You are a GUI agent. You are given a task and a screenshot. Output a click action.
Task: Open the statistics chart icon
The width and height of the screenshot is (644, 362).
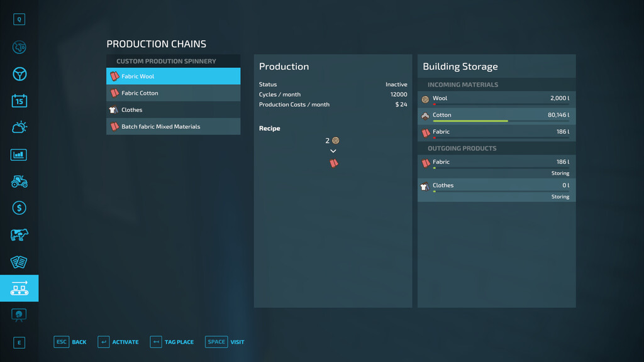point(19,154)
